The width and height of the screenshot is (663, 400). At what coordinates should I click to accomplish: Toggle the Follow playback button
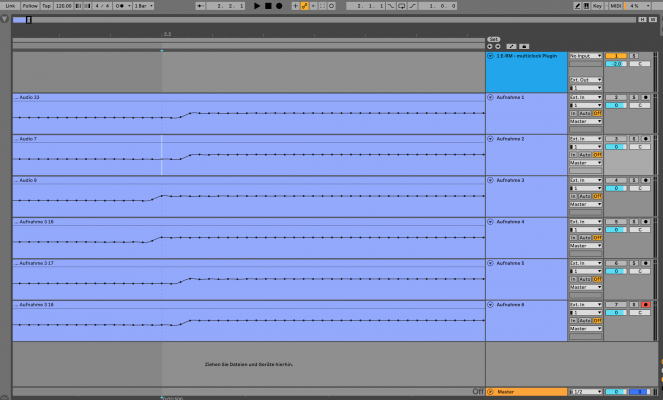point(30,6)
